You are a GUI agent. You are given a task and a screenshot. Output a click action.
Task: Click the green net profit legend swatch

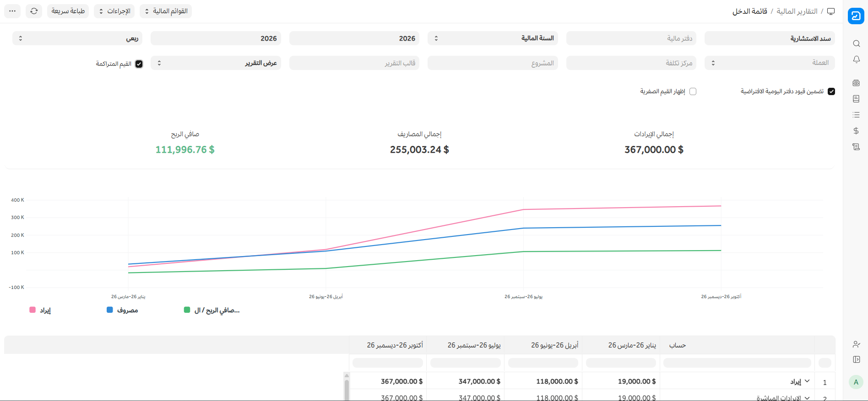pos(187,310)
